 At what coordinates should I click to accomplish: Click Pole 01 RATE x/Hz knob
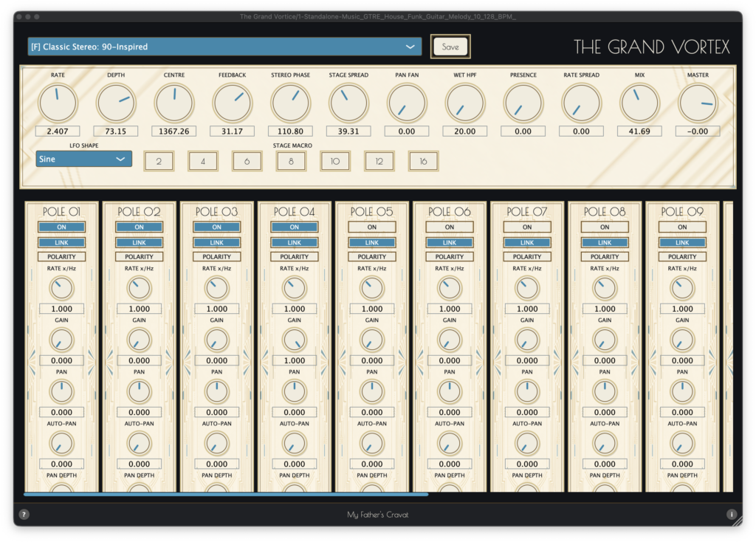(x=62, y=289)
